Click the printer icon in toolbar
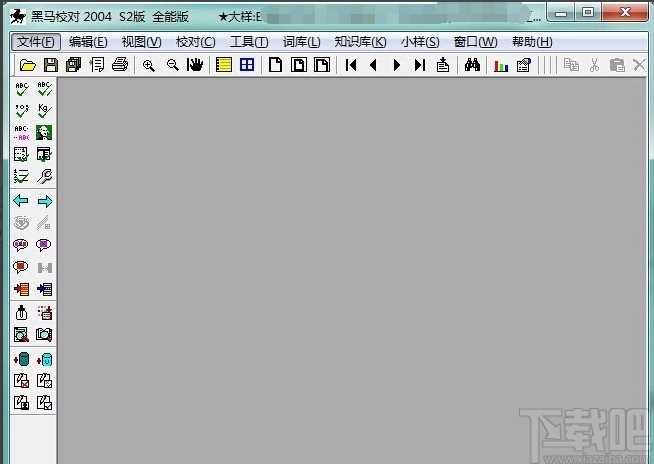 click(120, 65)
